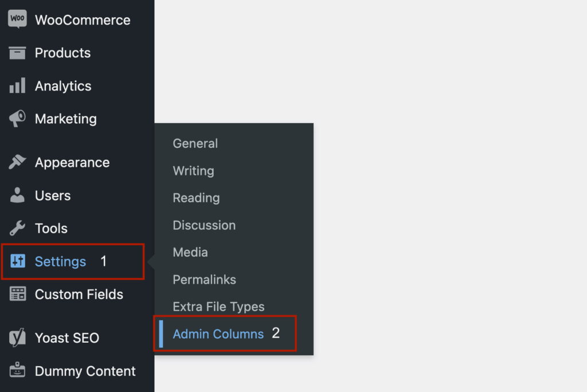
Task: Click the Discussion submenu item
Action: click(204, 225)
